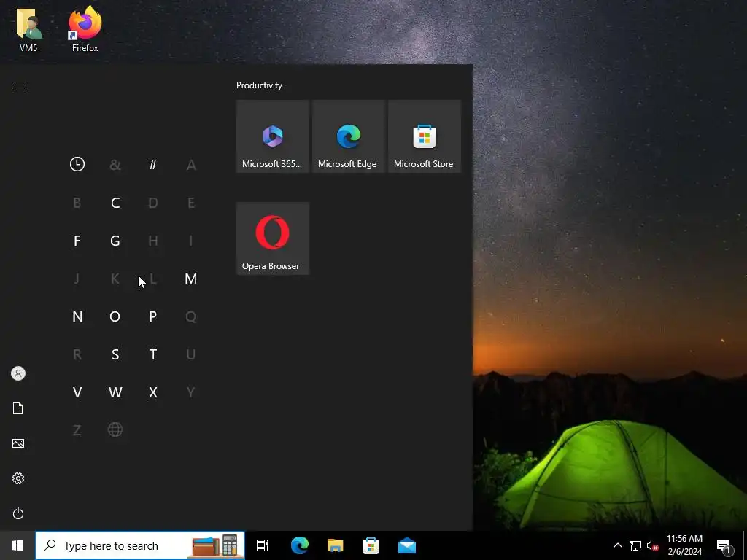Open Documents from the Start sidebar
747x560 pixels.
point(18,408)
